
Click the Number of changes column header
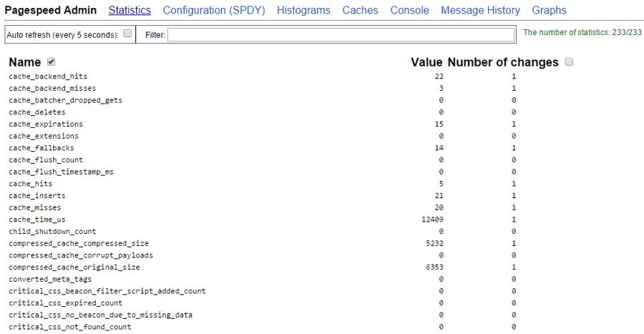pyautogui.click(x=503, y=62)
